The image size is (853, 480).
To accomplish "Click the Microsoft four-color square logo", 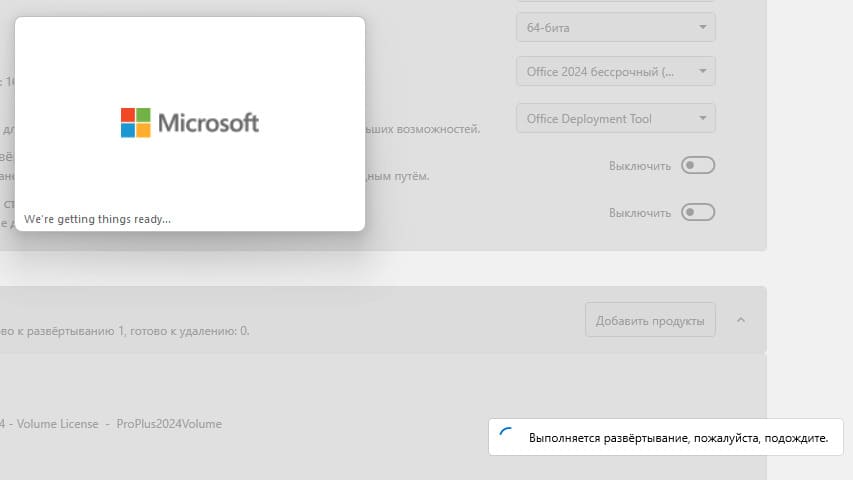I will pos(135,122).
